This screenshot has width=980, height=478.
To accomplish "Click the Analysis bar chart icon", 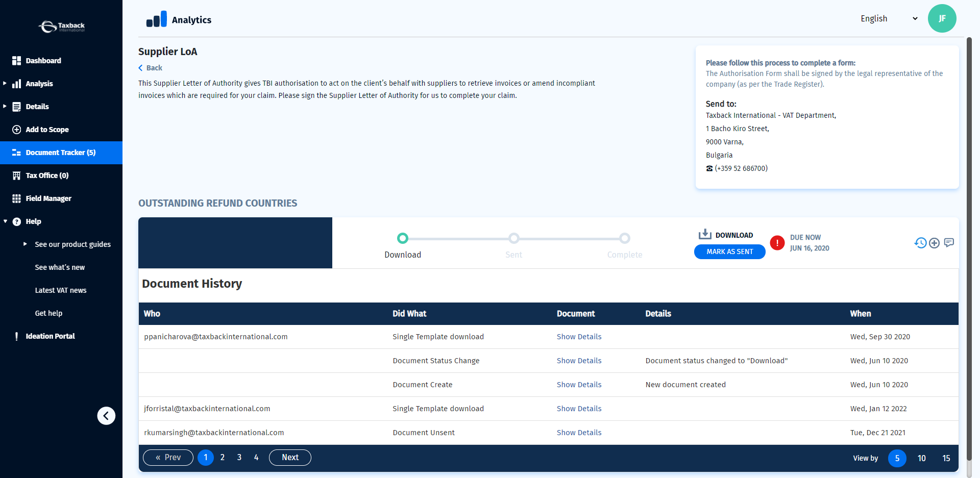I will pyautogui.click(x=17, y=84).
